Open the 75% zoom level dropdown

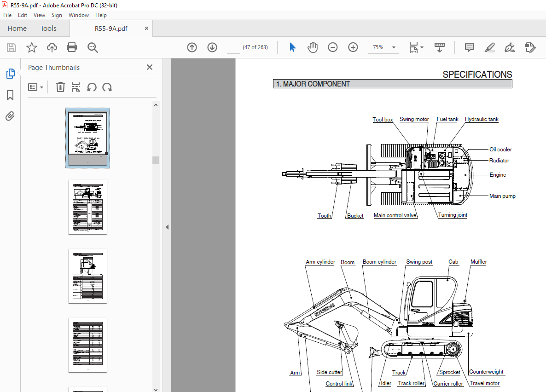pyautogui.click(x=394, y=47)
